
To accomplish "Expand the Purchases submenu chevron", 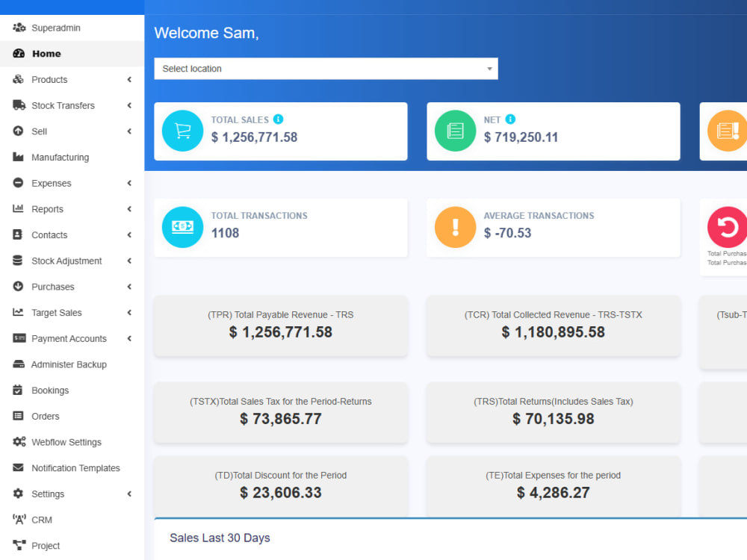I will (x=129, y=286).
